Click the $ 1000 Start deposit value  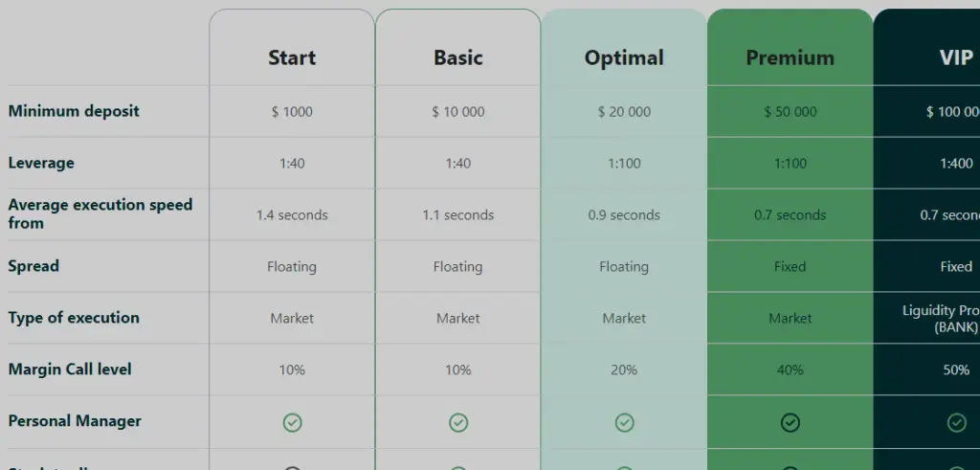(x=292, y=112)
